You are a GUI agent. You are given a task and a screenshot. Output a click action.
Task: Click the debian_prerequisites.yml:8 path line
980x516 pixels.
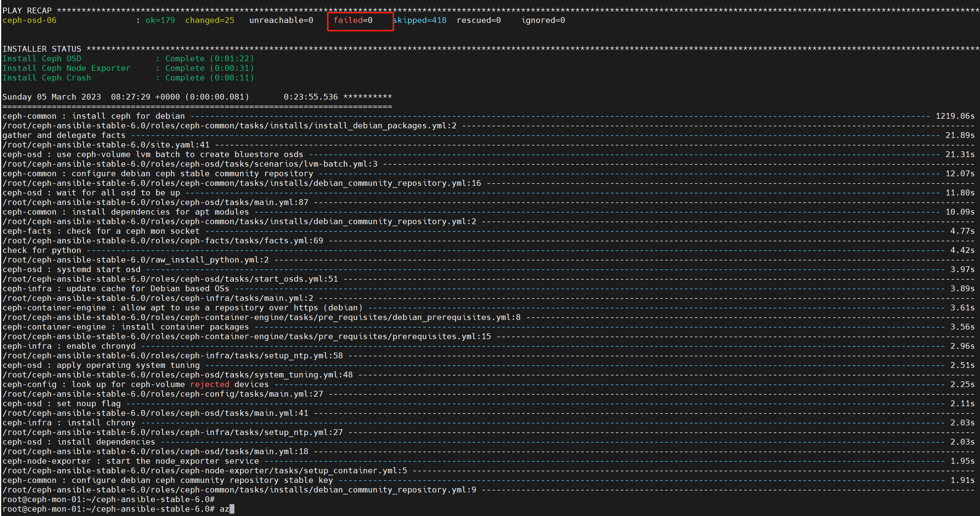(261, 317)
